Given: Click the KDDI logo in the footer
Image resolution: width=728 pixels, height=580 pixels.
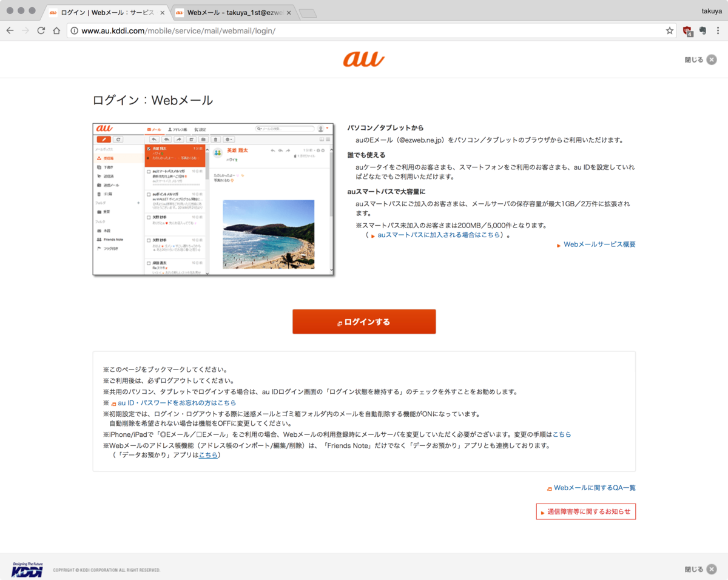Looking at the screenshot, I should click(27, 568).
